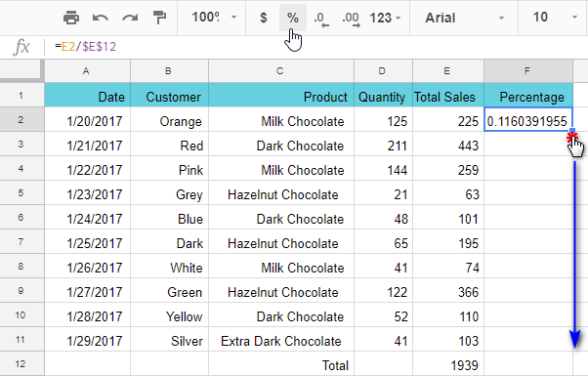The image size is (588, 376).
Task: Decrease decimal places
Action: pos(321,19)
